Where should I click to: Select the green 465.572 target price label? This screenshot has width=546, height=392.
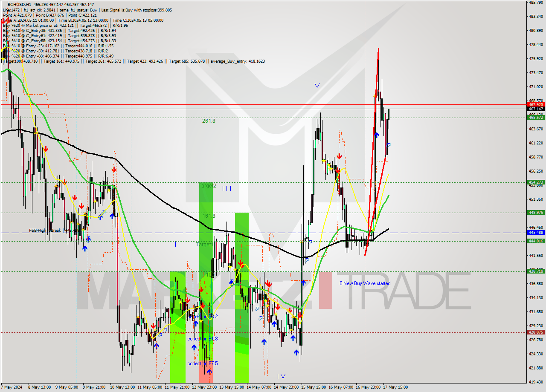pyautogui.click(x=535, y=117)
